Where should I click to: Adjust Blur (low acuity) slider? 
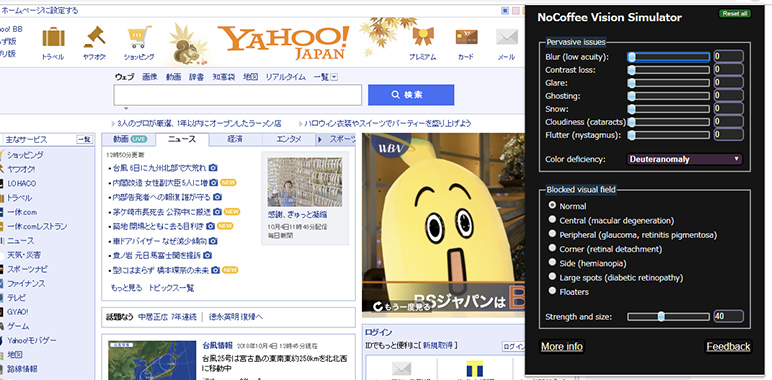pyautogui.click(x=669, y=57)
